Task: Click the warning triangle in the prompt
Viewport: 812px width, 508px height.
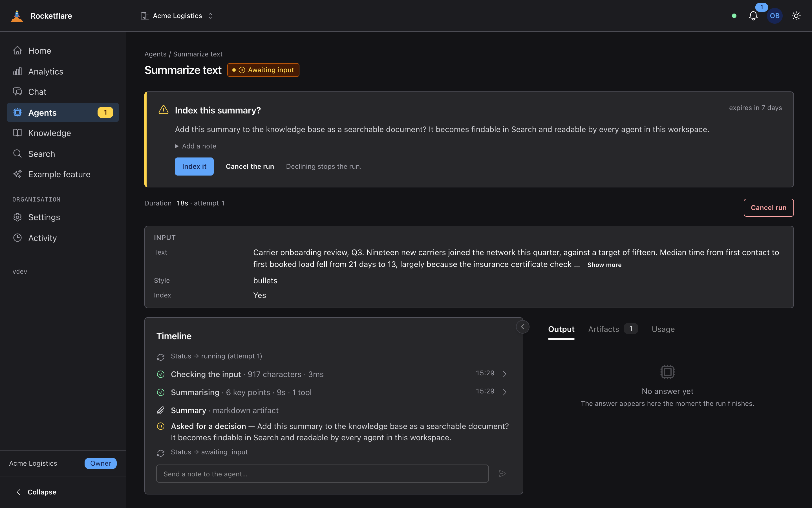Action: pyautogui.click(x=164, y=110)
